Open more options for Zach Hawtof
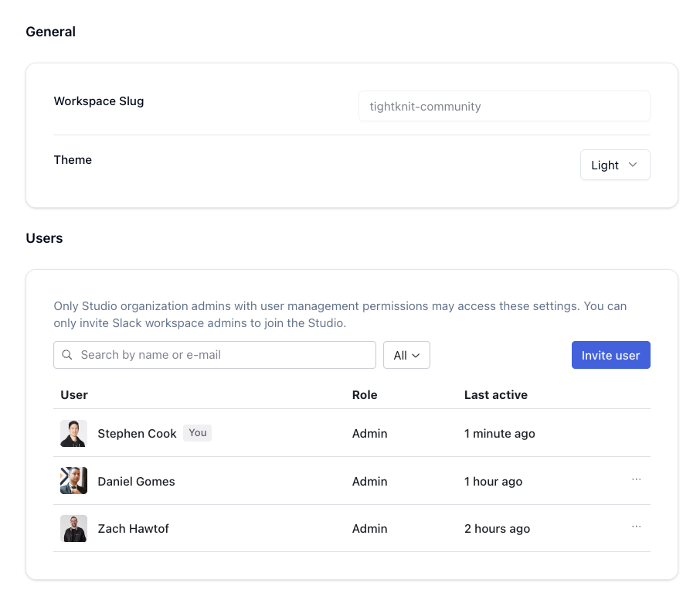The height and width of the screenshot is (607, 700). [636, 527]
